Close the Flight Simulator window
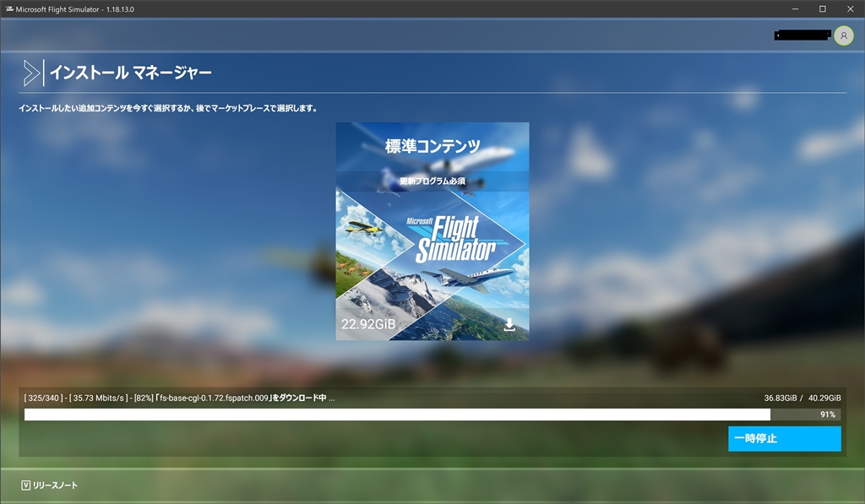Viewport: 865px width, 504px height. [850, 8]
